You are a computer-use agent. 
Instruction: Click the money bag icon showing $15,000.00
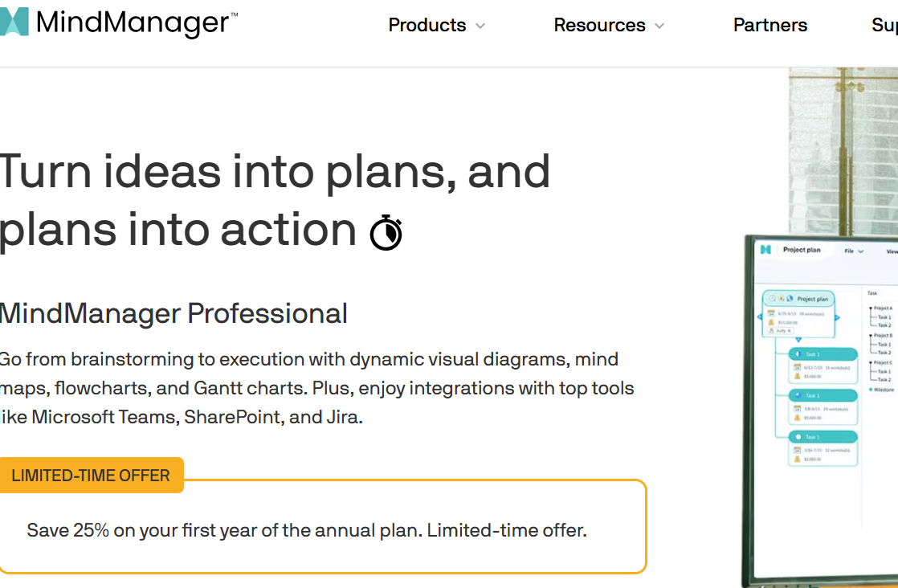tap(771, 322)
